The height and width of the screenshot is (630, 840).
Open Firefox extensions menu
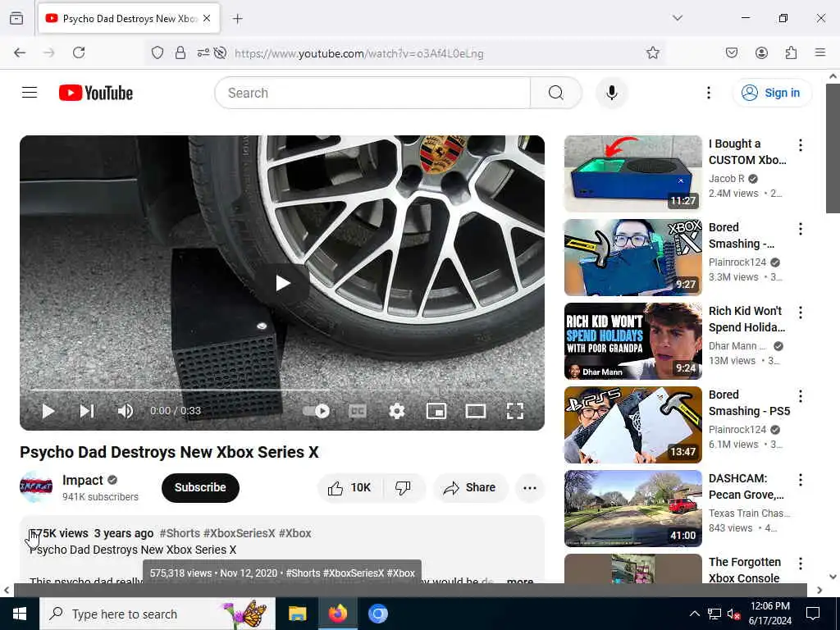791,52
